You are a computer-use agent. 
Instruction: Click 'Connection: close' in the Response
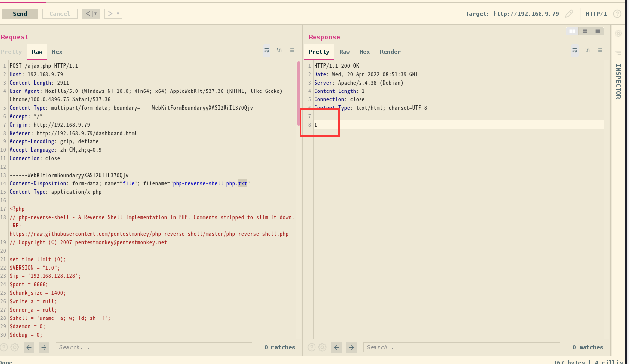point(340,99)
